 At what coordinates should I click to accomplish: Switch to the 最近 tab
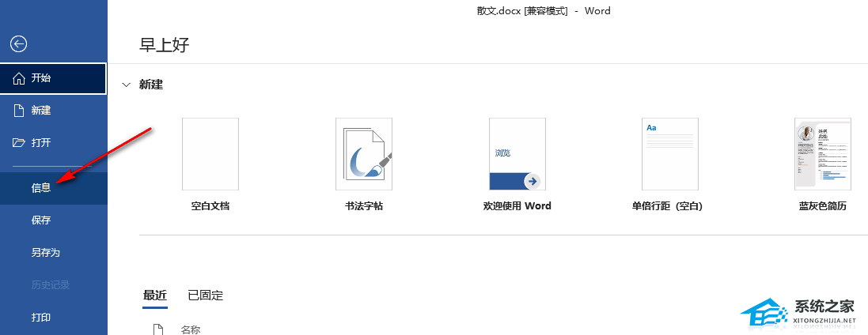click(155, 295)
